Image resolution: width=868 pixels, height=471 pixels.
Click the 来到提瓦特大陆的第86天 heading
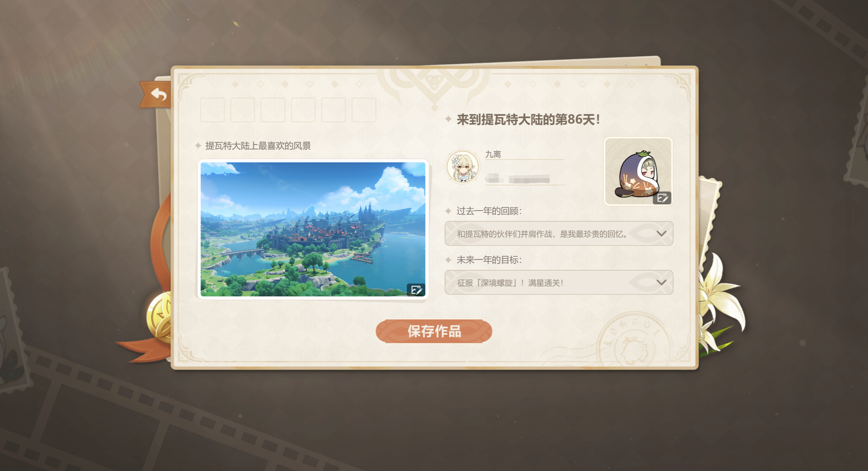pos(528,120)
